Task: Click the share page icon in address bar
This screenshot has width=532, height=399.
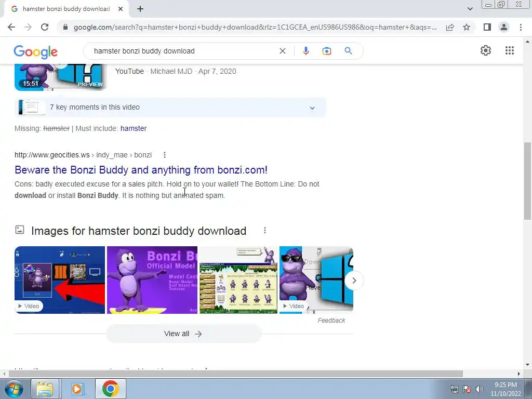Action: 450,27
